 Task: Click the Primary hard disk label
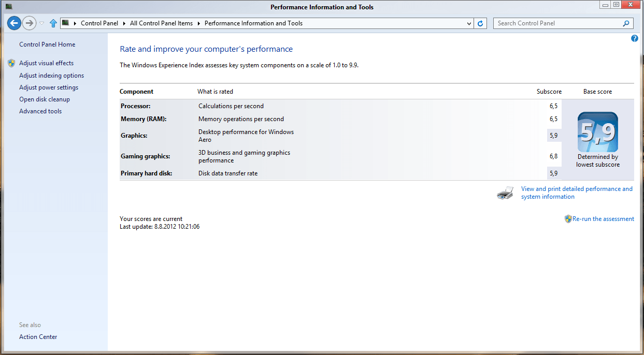[x=147, y=173]
